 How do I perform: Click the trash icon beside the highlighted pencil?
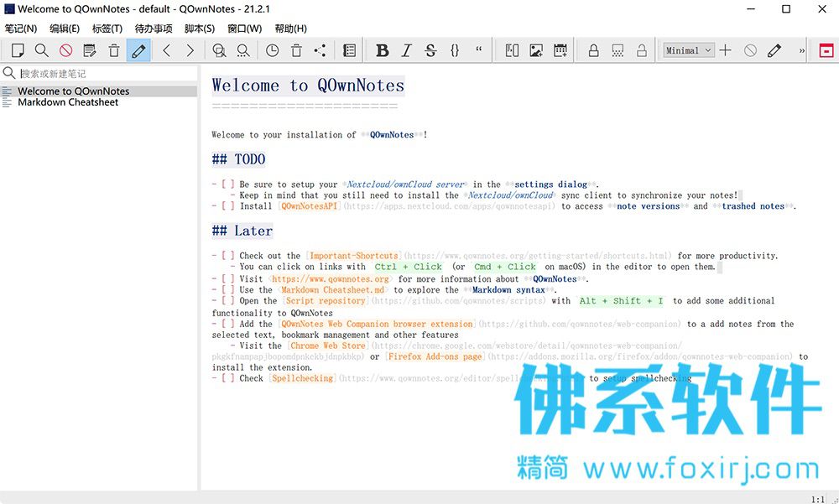pyautogui.click(x=114, y=50)
